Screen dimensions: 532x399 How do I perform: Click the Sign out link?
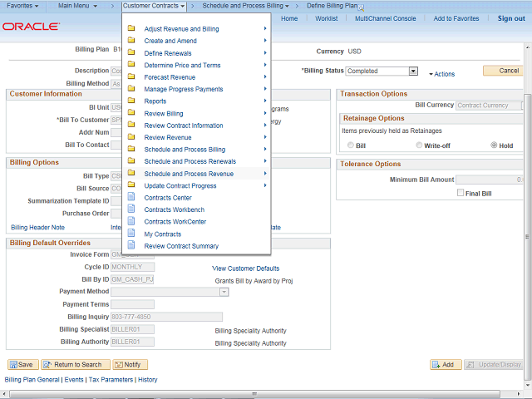click(511, 18)
